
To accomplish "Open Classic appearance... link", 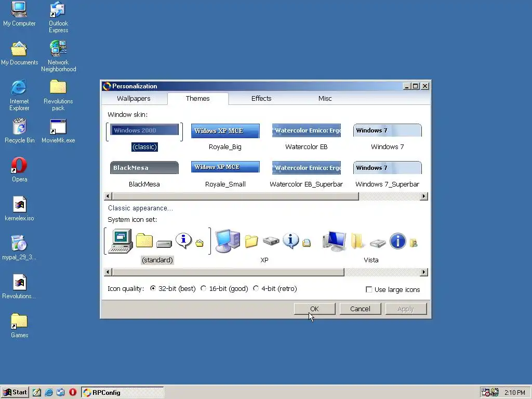I will click(x=140, y=208).
